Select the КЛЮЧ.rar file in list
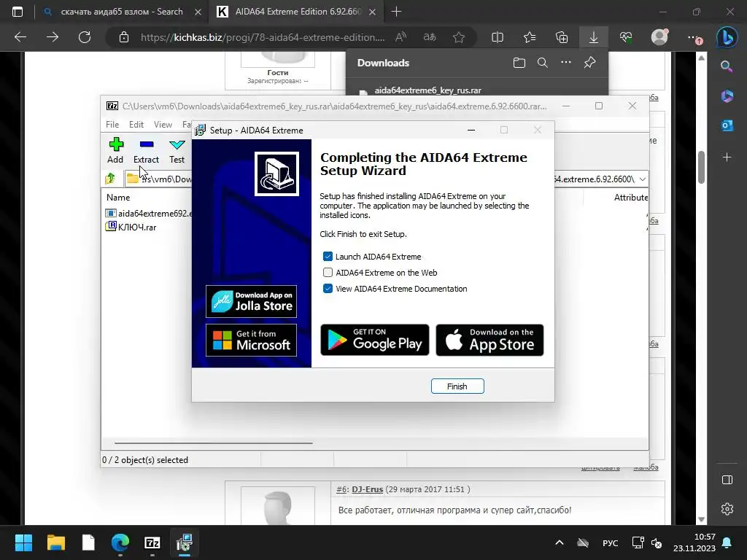Screen dimensions: 747x560 [x=131, y=227]
